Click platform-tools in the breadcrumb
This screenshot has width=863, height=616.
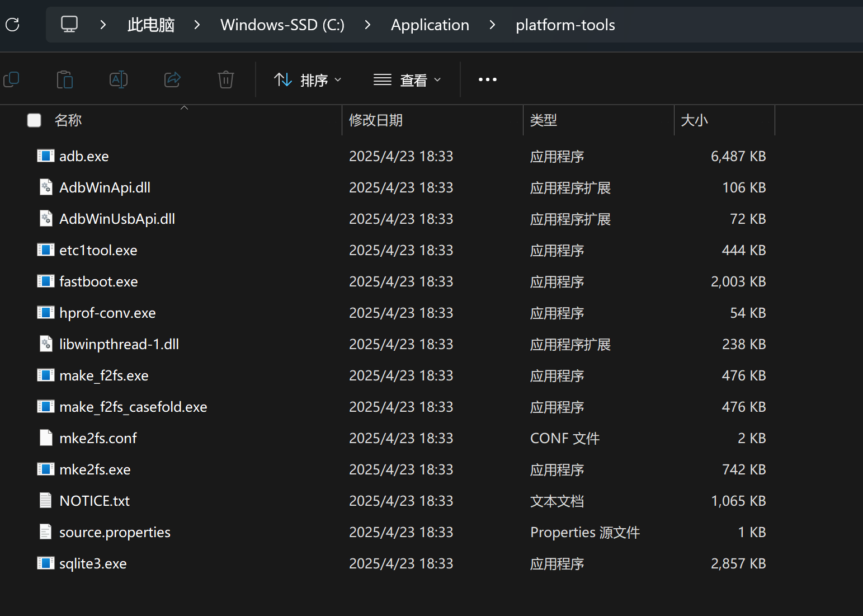point(565,25)
